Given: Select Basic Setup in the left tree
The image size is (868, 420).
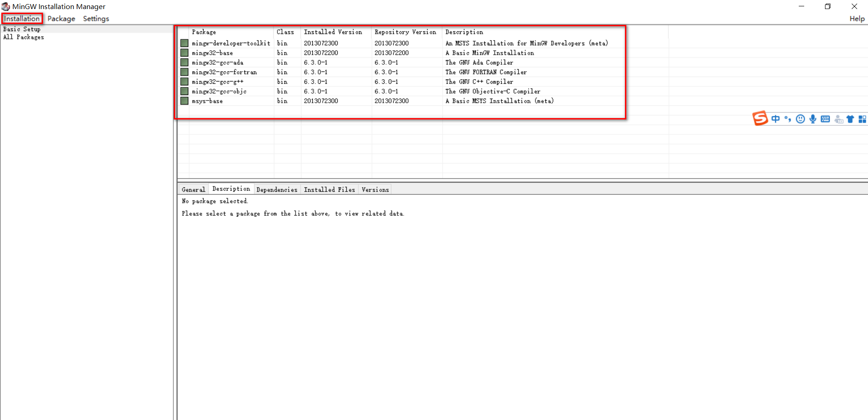Looking at the screenshot, I should click(22, 29).
